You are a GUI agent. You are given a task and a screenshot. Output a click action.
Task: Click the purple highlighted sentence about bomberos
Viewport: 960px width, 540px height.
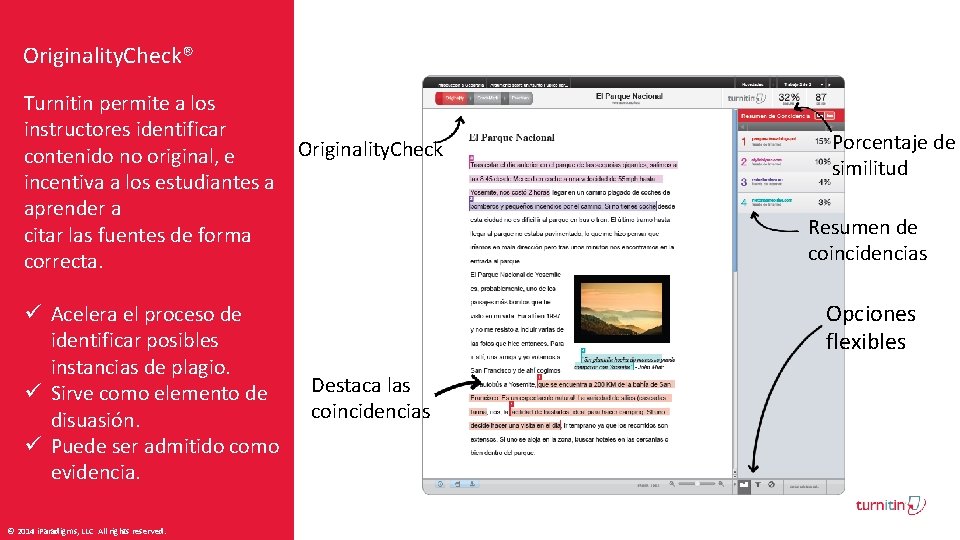pos(562,206)
